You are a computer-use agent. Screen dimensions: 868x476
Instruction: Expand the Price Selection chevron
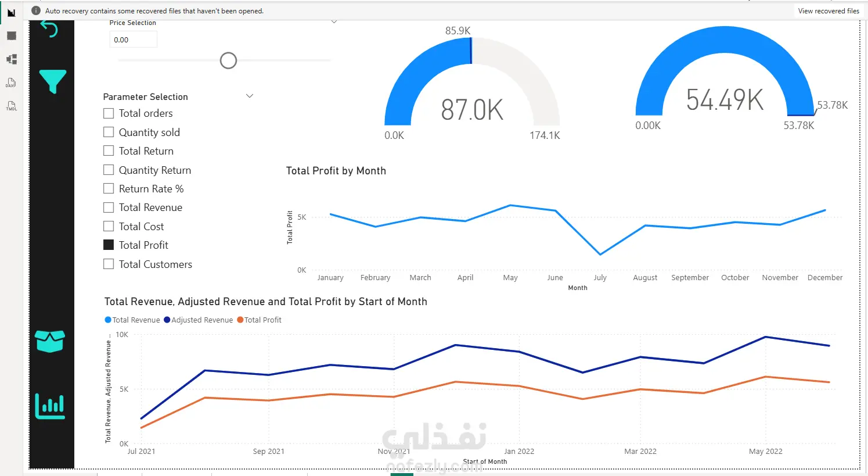tap(334, 22)
